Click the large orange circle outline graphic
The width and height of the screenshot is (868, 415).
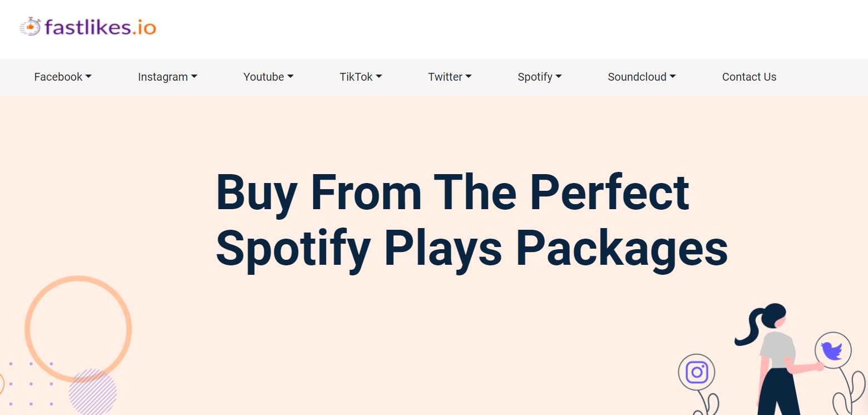(x=78, y=329)
